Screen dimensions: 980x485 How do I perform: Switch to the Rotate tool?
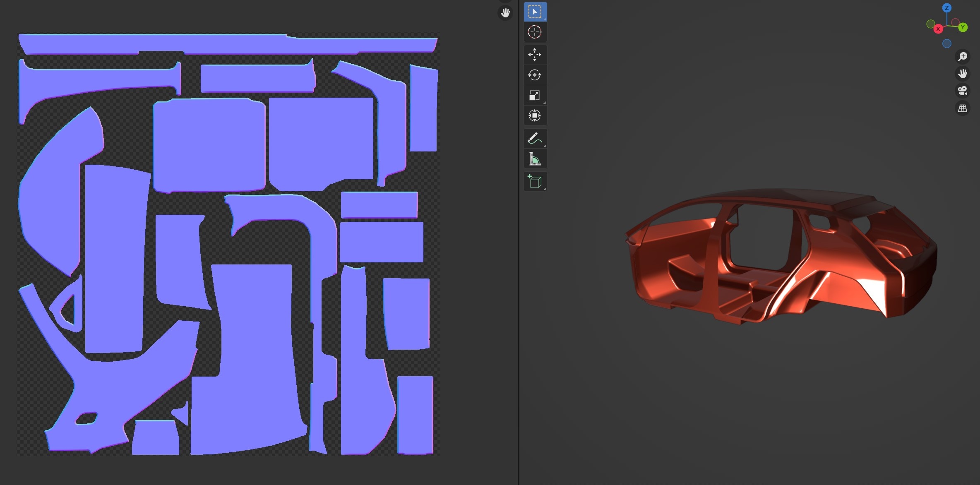click(x=535, y=75)
